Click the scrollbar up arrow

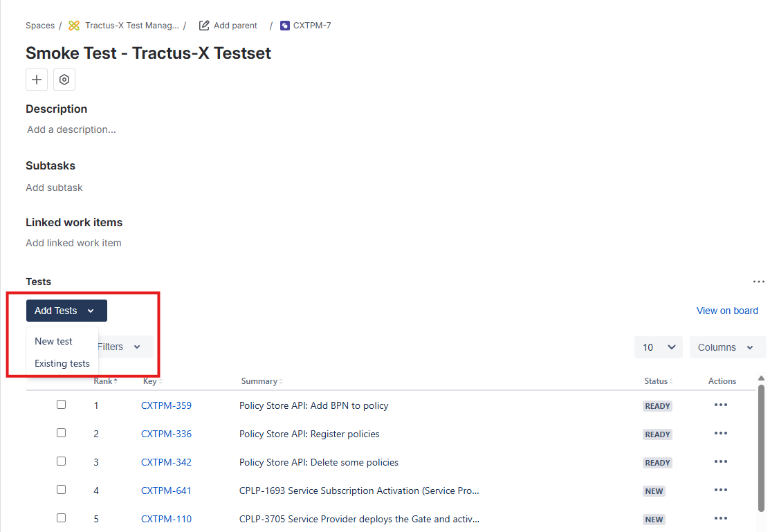tap(761, 378)
